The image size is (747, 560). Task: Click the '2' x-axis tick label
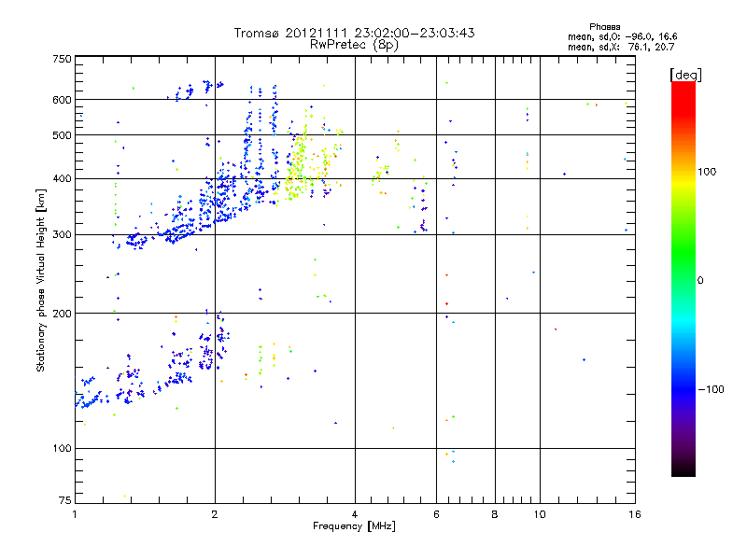[215, 514]
